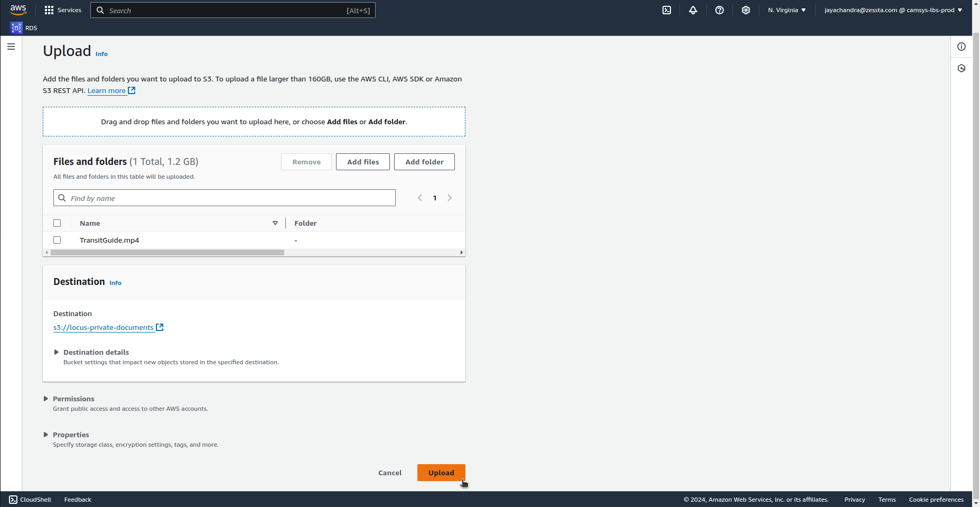Click the orange Upload button
The height and width of the screenshot is (507, 980).
click(x=441, y=473)
